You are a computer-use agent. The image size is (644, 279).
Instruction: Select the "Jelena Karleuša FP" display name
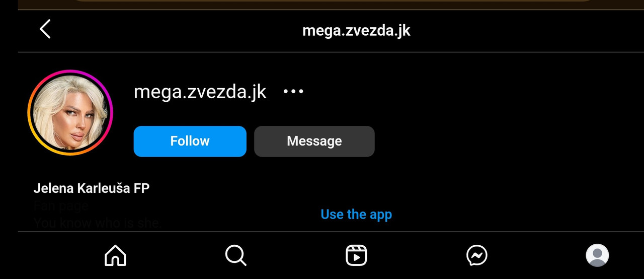[92, 189]
